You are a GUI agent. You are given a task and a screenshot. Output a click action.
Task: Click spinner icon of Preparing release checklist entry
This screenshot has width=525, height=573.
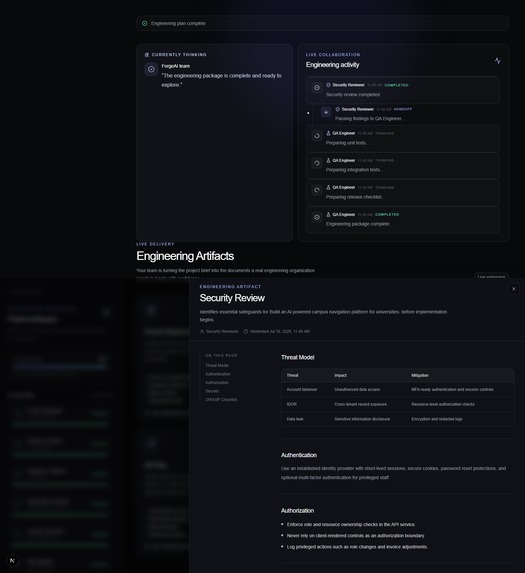tap(317, 190)
